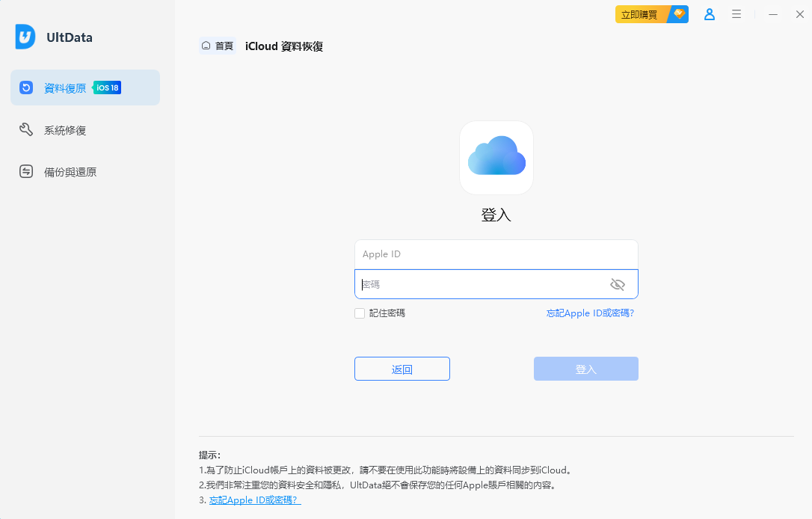812x519 pixels.
Task: Toggle password visibility eye icon
Action: coord(618,284)
